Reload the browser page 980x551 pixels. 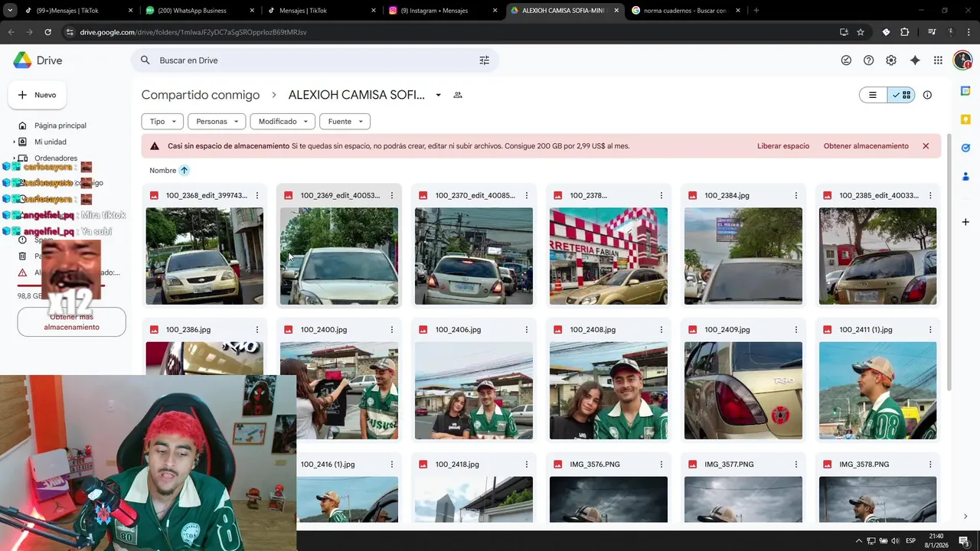(47, 32)
